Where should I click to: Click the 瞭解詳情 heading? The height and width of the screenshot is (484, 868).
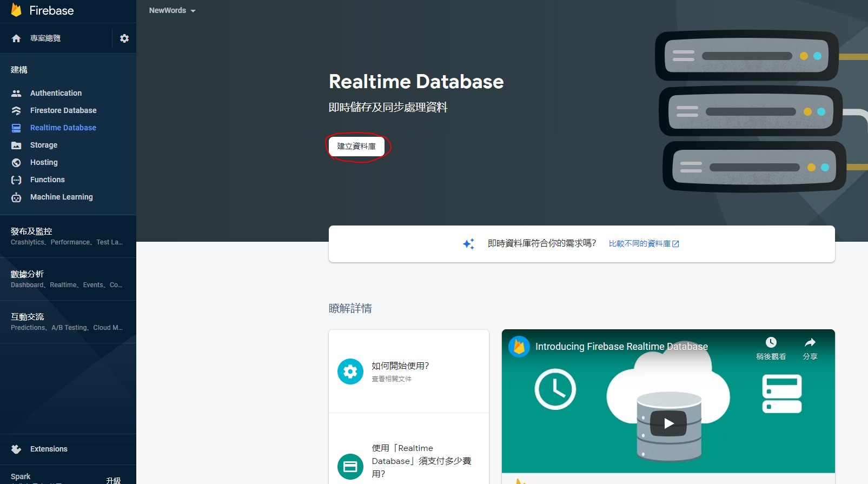point(350,308)
